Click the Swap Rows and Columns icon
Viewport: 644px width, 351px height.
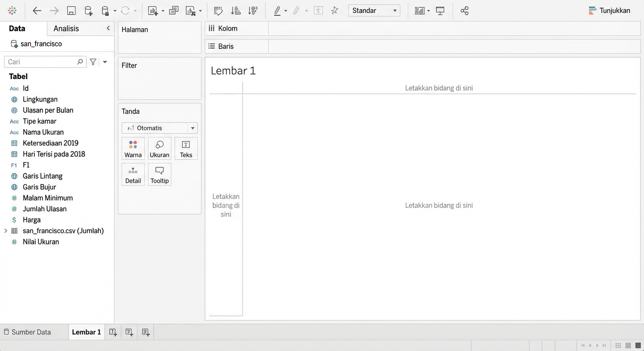[x=219, y=11]
